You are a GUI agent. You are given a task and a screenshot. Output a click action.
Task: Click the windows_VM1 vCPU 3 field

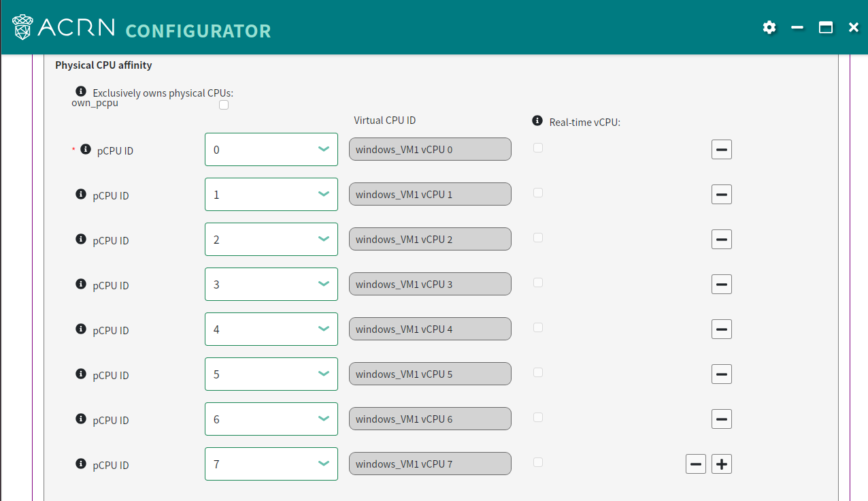click(430, 284)
